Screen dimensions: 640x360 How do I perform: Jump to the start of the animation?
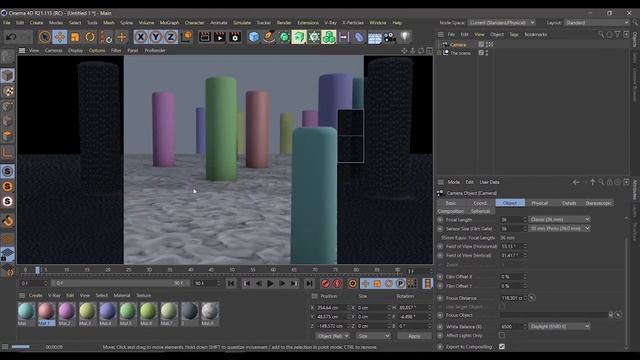[x=231, y=283]
